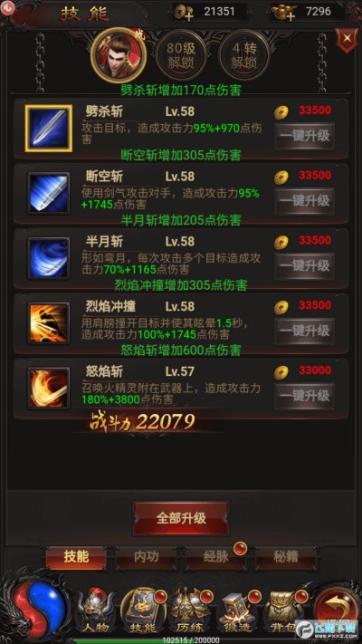Switch to the 经脉 tab

click(216, 557)
